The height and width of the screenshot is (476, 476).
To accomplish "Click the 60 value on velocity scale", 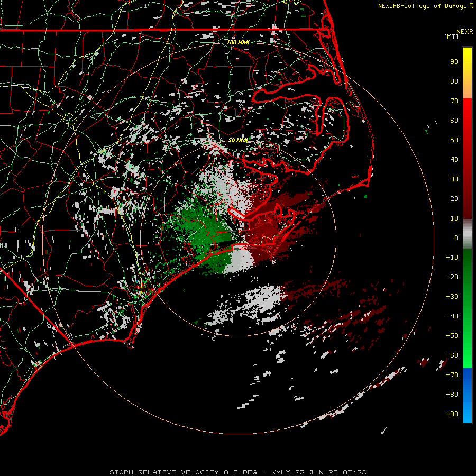I will point(454,120).
